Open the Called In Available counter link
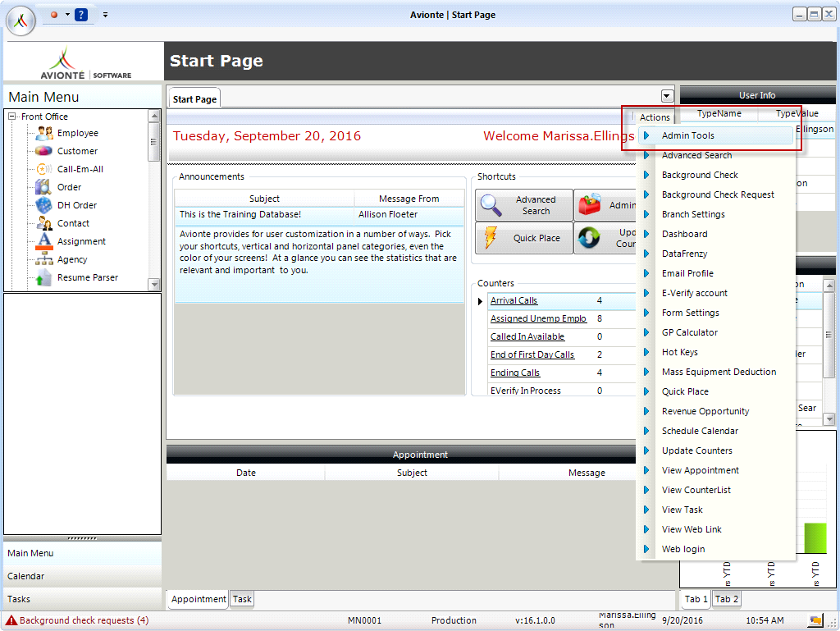Image resolution: width=840 pixels, height=631 pixels. [x=527, y=337]
